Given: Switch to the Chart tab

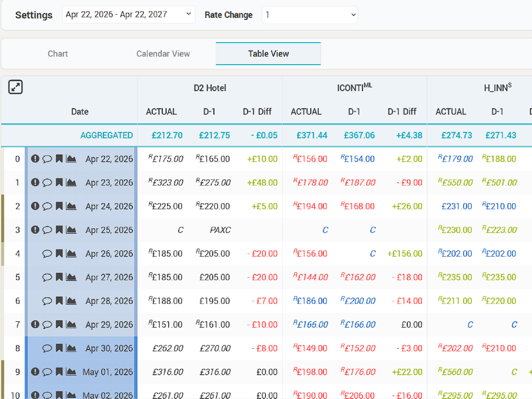Looking at the screenshot, I should pos(58,54).
